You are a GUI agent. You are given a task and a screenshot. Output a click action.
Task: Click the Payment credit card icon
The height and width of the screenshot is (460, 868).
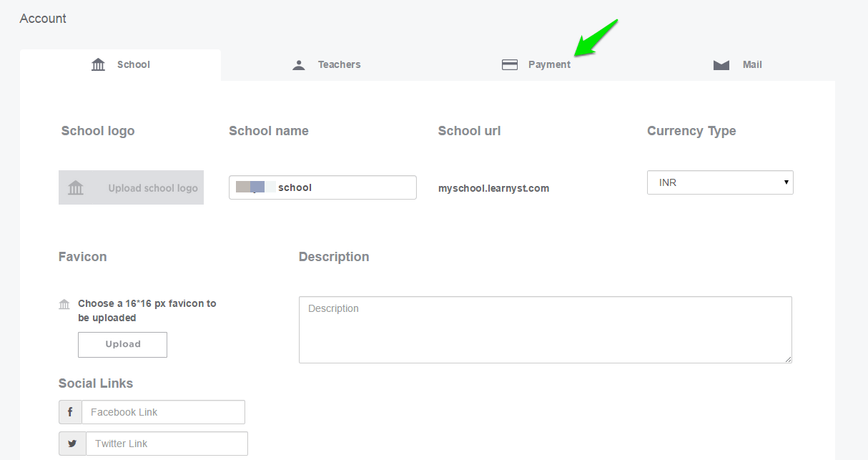tap(510, 65)
